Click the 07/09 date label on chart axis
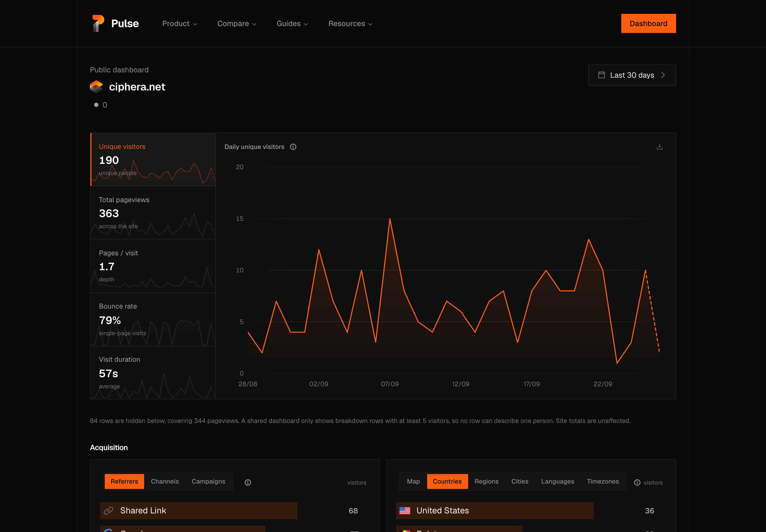 [390, 384]
